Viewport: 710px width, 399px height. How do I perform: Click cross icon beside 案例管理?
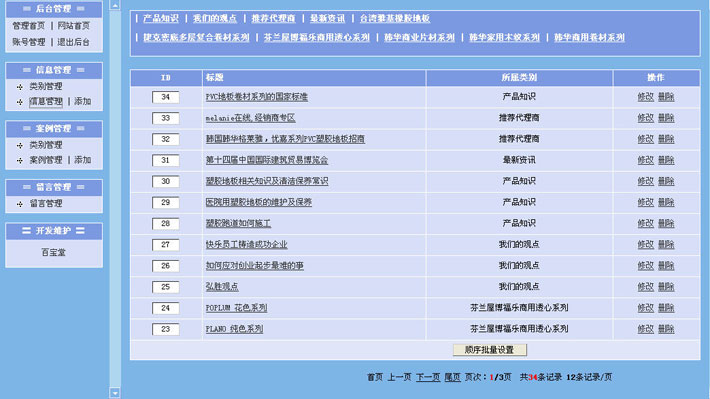19,160
